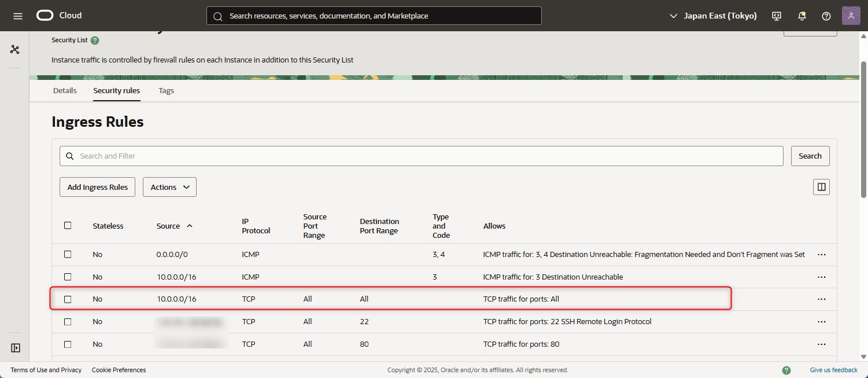Screen dimensions: 868x378
Task: Open the user profile avatar menu
Action: point(851,16)
